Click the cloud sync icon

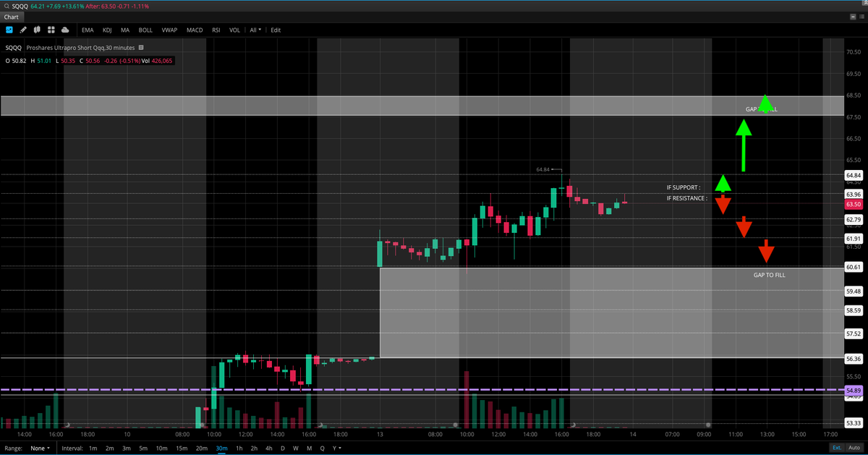point(65,30)
